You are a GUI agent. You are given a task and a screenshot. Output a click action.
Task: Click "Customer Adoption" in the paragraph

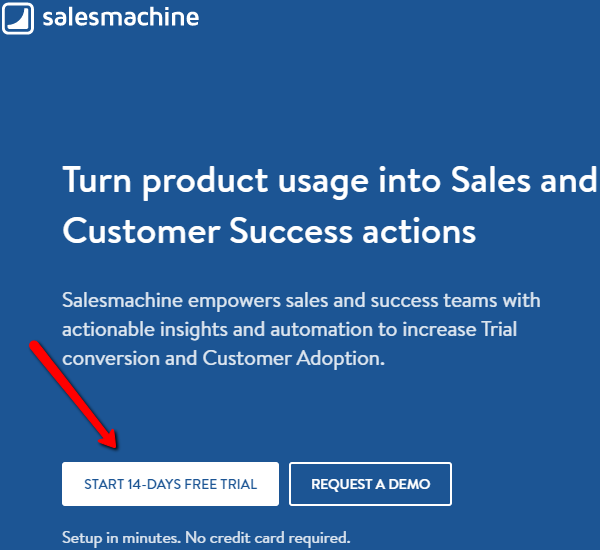[x=292, y=359]
